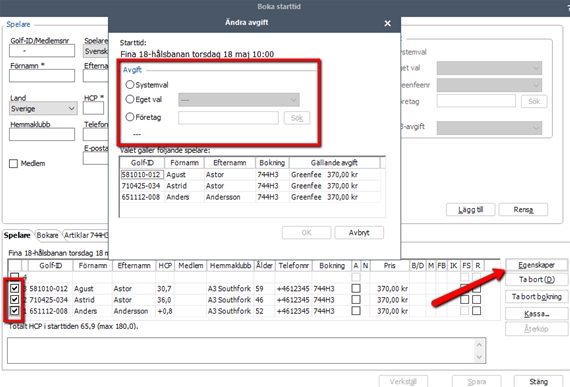Open the Eget val dropdown in dialog
The height and width of the screenshot is (387, 570).
tap(239, 100)
